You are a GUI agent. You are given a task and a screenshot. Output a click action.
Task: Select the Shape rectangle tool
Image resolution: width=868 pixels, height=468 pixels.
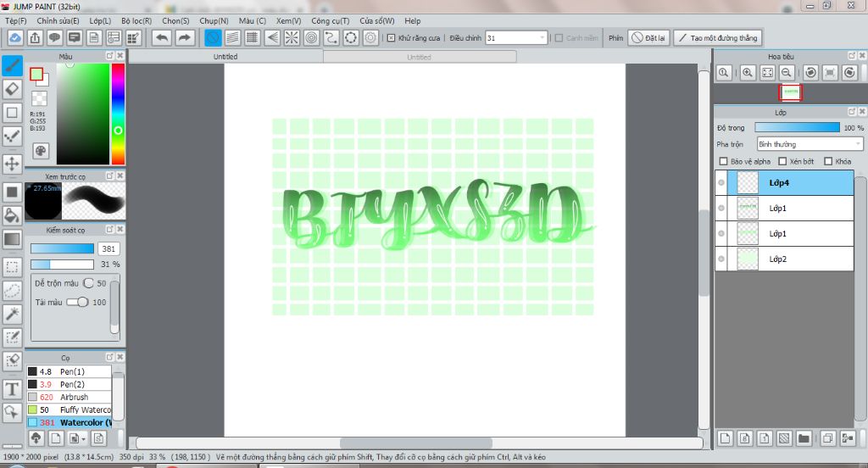click(12, 113)
